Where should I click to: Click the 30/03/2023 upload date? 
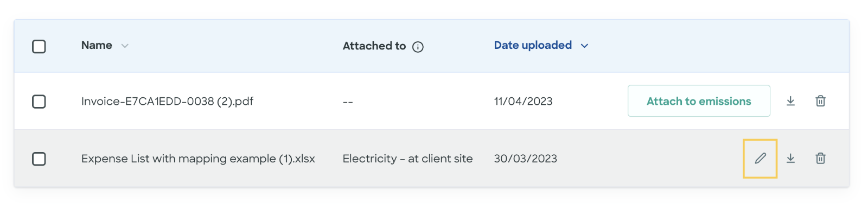pos(525,159)
